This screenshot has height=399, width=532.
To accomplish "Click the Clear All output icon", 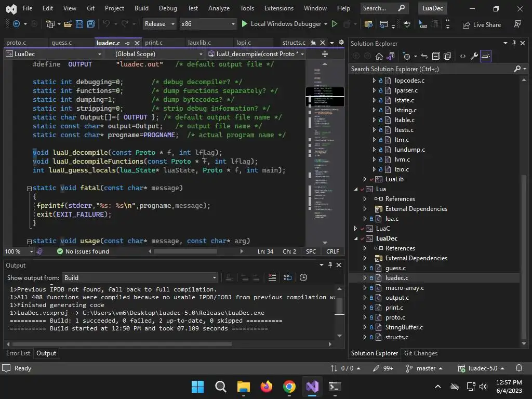I will coord(272,277).
